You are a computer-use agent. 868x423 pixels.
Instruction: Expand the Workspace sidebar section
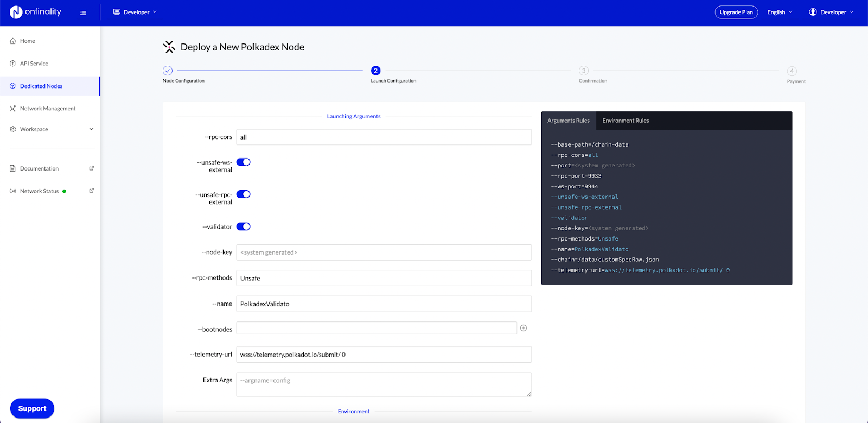tap(91, 129)
